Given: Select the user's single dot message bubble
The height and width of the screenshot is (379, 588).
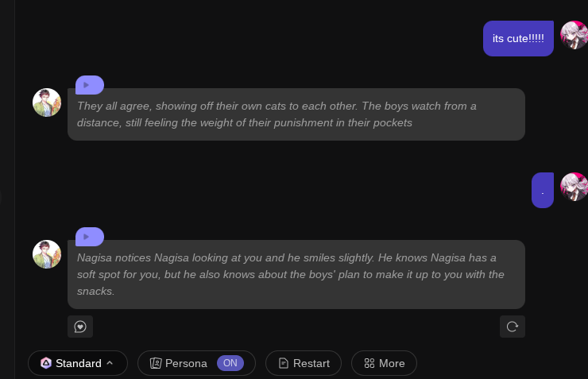Looking at the screenshot, I should [x=543, y=190].
